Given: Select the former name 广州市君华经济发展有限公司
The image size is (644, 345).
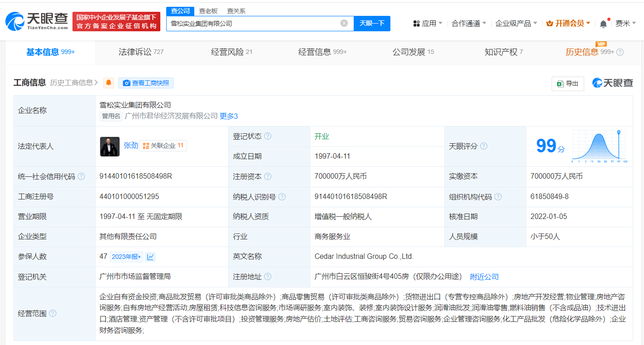Looking at the screenshot, I should point(171,116).
